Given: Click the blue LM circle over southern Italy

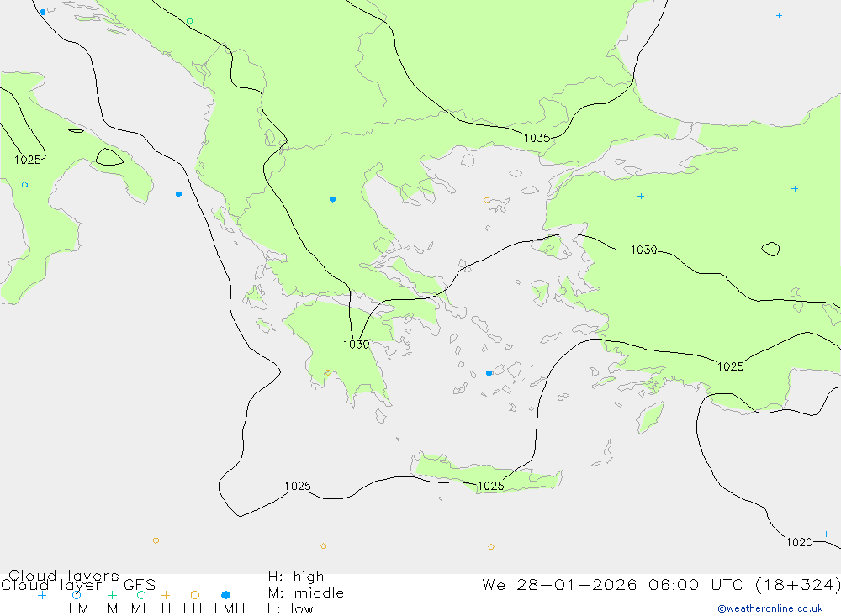Looking at the screenshot, I should pyautogui.click(x=24, y=185).
